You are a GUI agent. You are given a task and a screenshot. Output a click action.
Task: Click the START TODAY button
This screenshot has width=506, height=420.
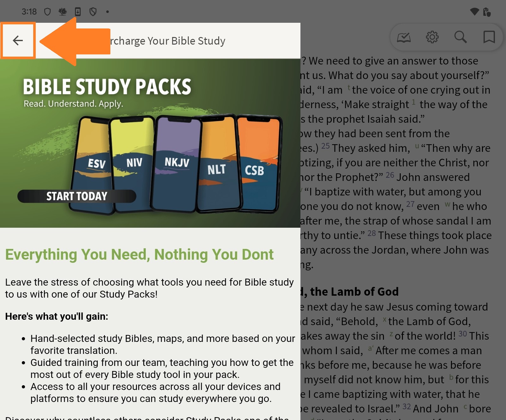[77, 196]
